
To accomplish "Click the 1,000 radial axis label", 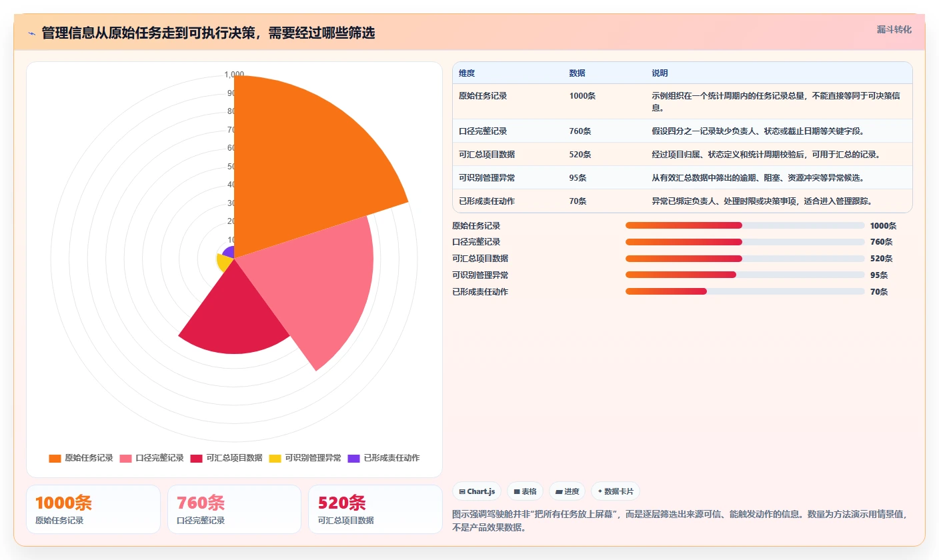I will coord(234,75).
